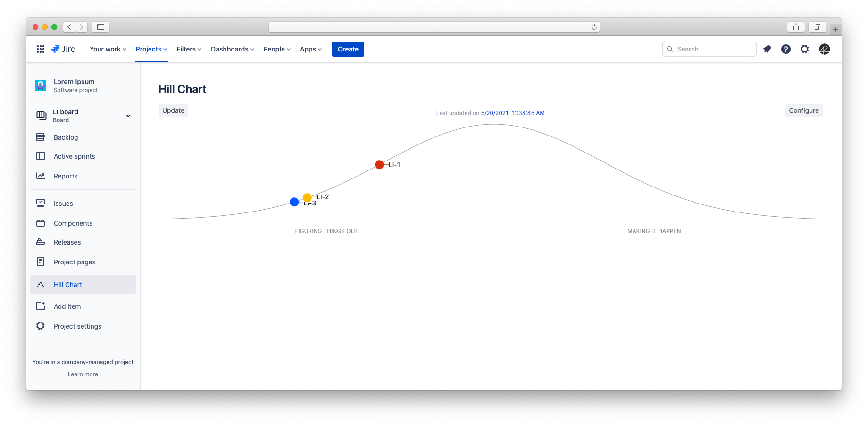The width and height of the screenshot is (868, 425).
Task: Select the red LI-1 dot on hill
Action: 379,165
